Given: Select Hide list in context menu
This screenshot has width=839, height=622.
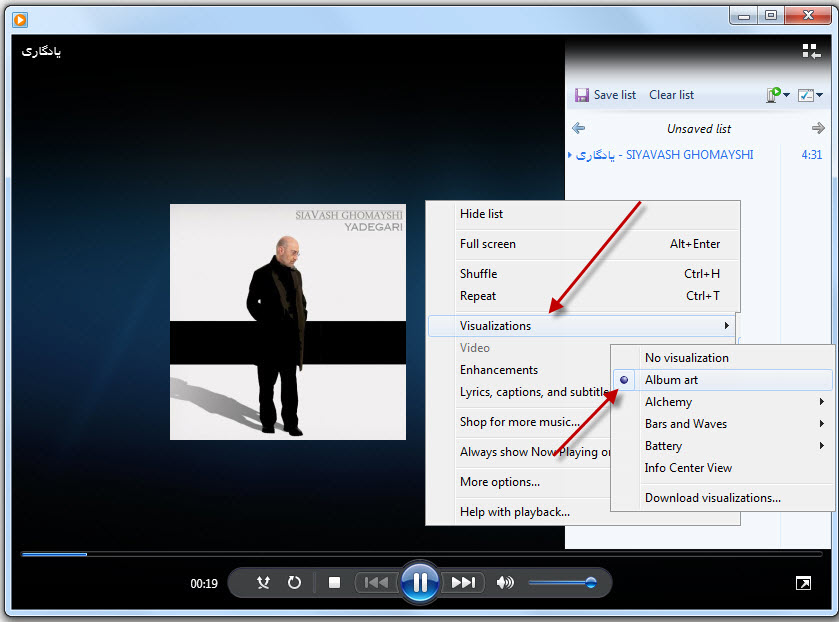Looking at the screenshot, I should pyautogui.click(x=583, y=214).
